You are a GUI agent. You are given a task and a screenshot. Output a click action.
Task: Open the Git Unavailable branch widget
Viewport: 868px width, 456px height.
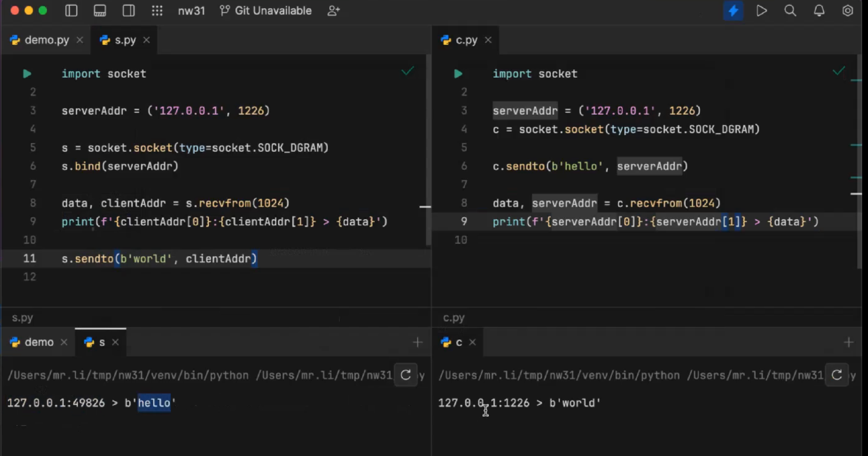point(266,11)
